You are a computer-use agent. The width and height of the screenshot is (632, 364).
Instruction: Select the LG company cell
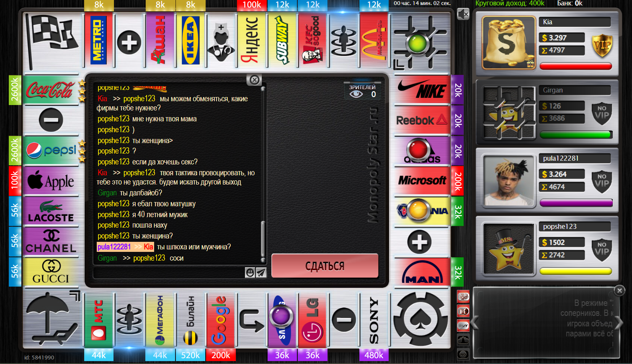coord(312,320)
